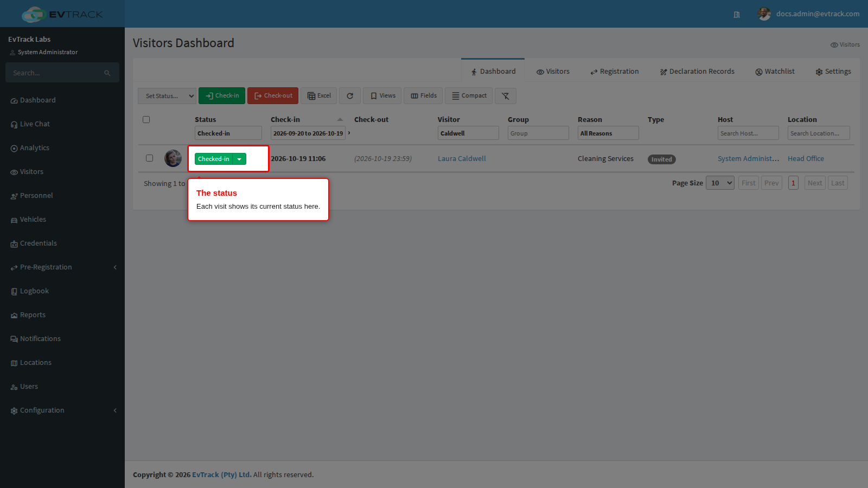Viewport: 868px width, 488px height.
Task: Toggle Compact table view
Action: [469, 95]
